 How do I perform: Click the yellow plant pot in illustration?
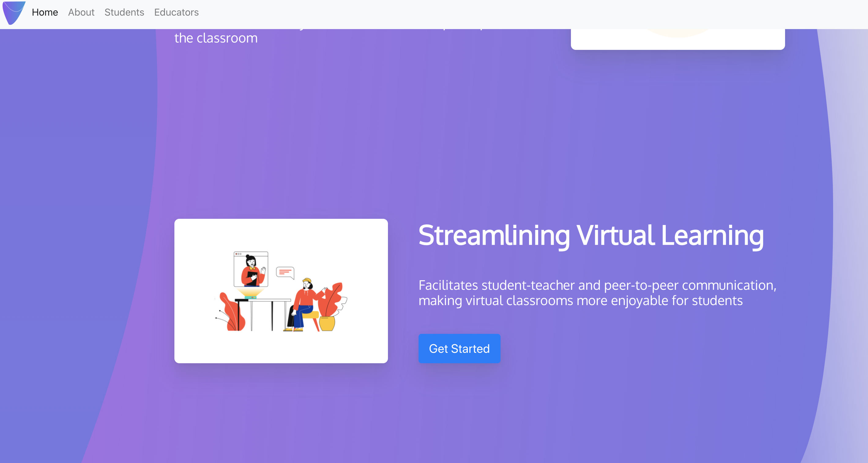click(326, 323)
